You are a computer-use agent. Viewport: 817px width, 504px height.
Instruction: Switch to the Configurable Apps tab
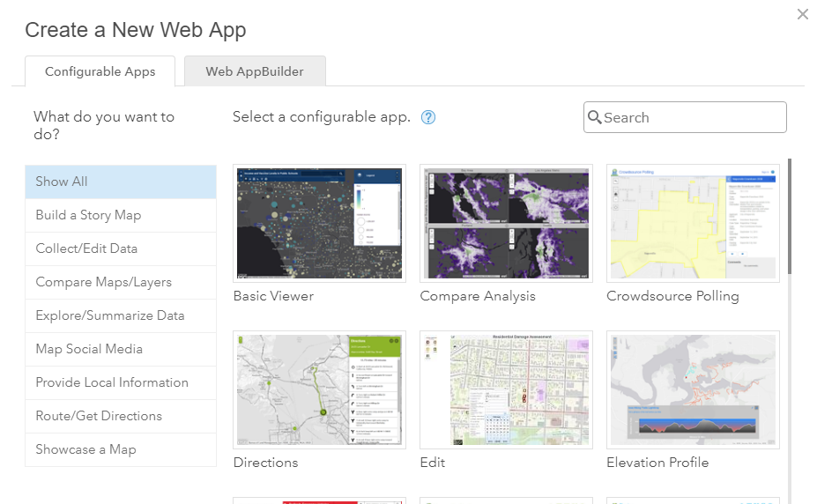point(100,71)
